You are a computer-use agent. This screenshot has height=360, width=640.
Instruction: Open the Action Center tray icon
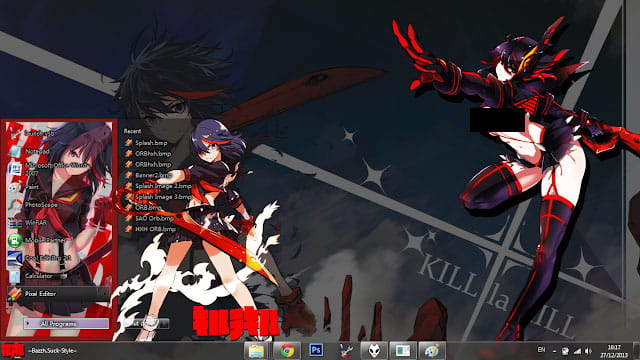point(565,351)
